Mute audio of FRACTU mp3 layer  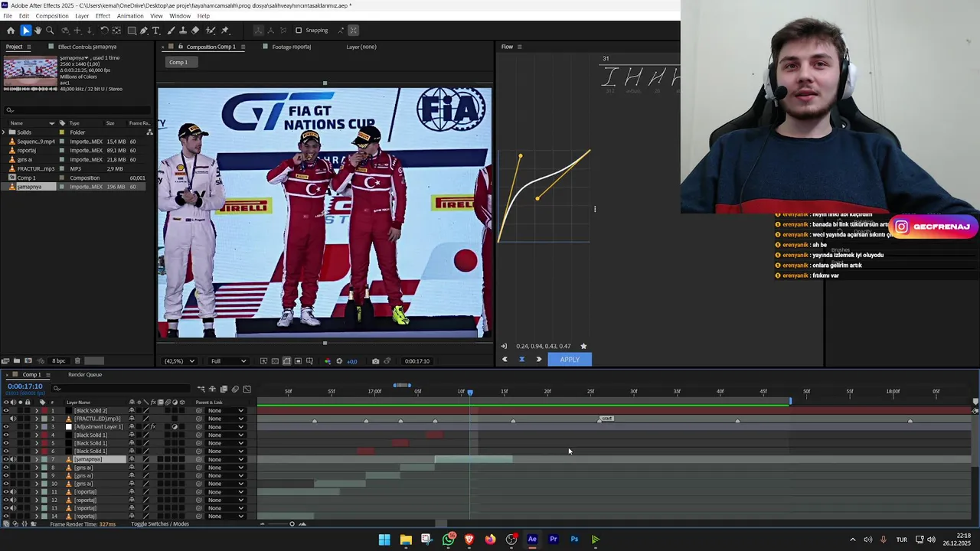click(x=13, y=419)
